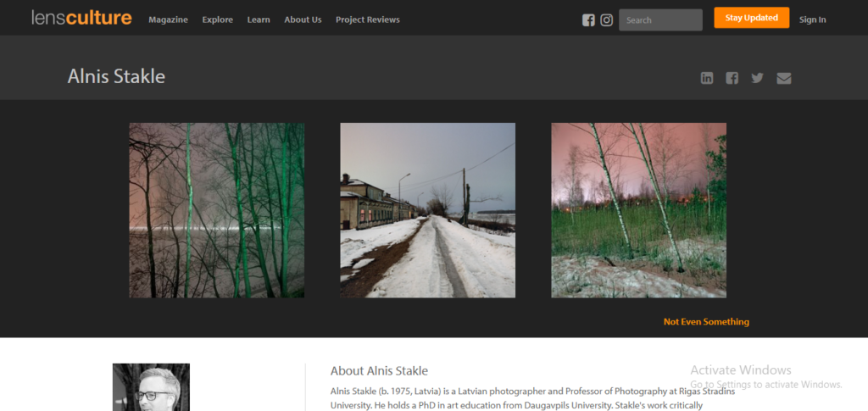Viewport: 868px width, 411px height.
Task: Share profile via email envelope icon
Action: pyautogui.click(x=784, y=78)
